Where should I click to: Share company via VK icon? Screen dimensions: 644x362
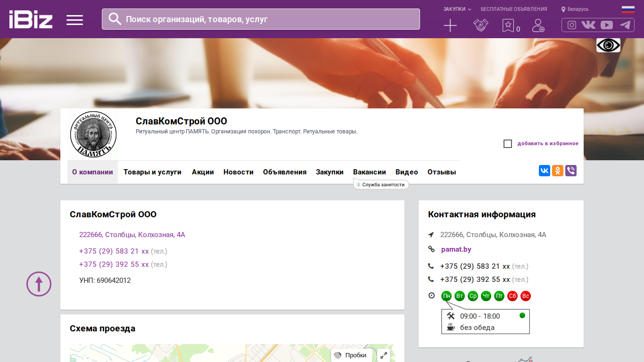point(545,171)
